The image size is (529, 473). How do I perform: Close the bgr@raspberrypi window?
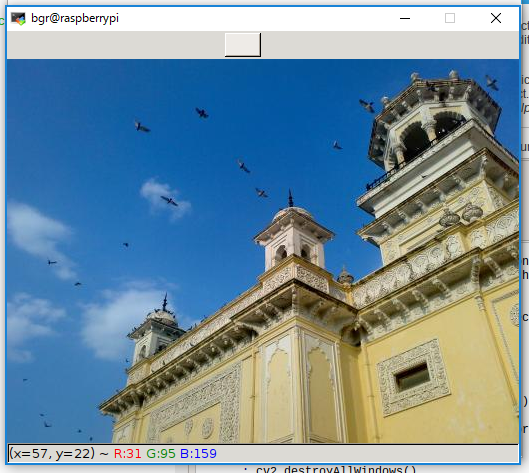tap(496, 18)
